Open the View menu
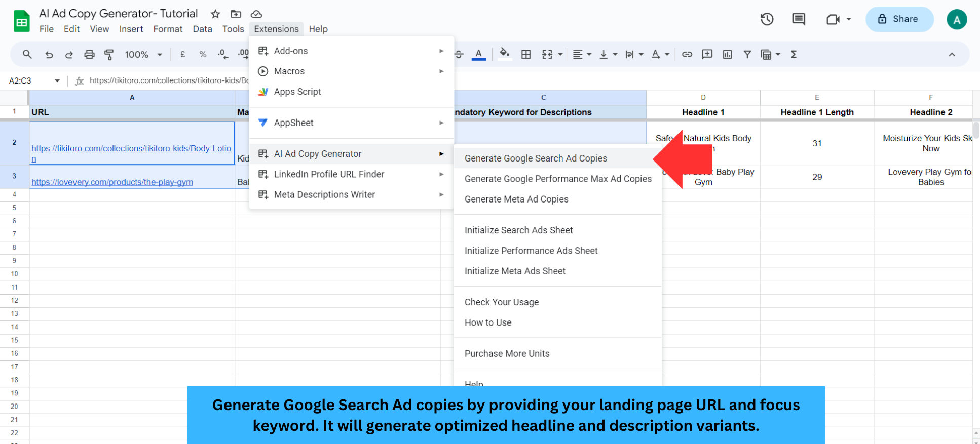Viewport: 980px width, 444px height. click(x=99, y=29)
